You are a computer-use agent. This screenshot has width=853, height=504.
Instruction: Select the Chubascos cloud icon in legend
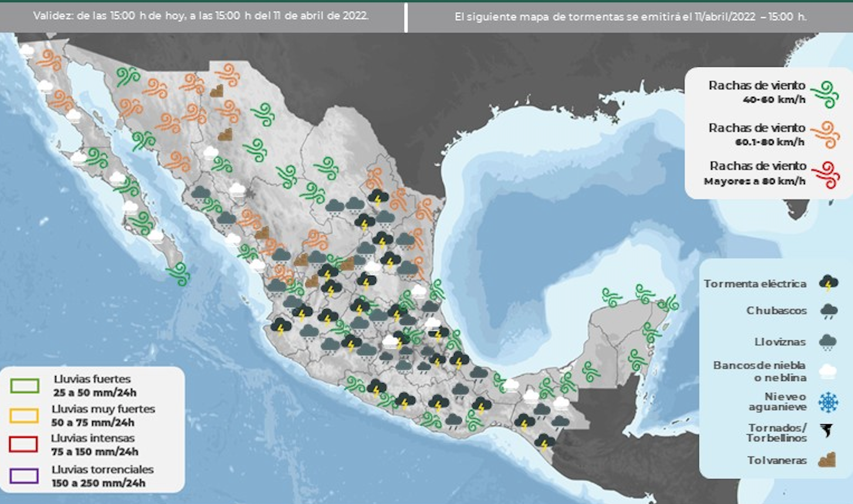(828, 311)
